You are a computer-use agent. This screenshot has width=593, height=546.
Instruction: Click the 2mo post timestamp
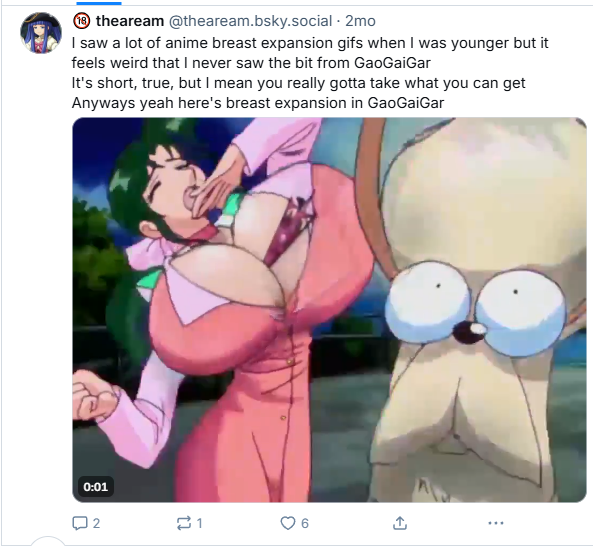pos(360,21)
